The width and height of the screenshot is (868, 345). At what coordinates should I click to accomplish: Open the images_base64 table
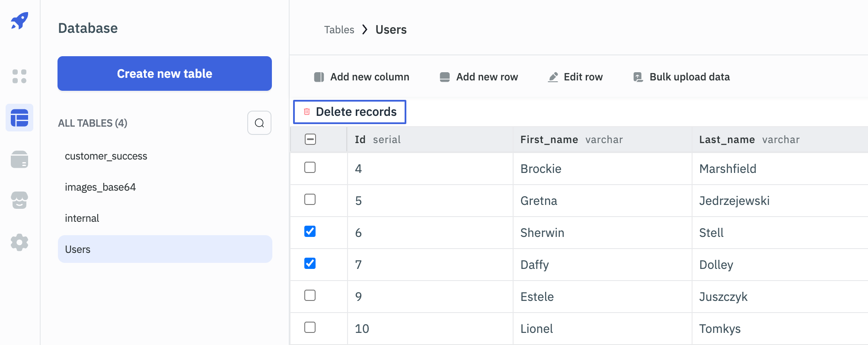click(x=100, y=187)
